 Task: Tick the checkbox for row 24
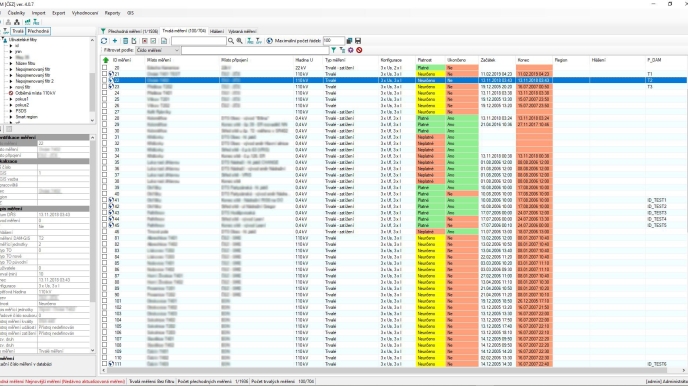[x=104, y=93]
